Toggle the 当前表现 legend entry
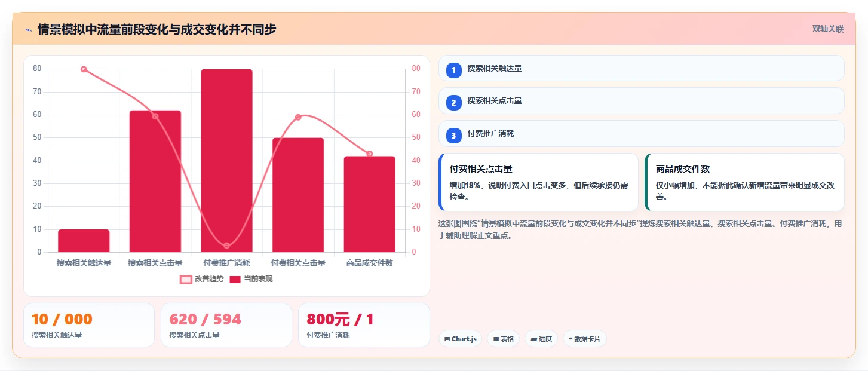The image size is (868, 371). pyautogui.click(x=251, y=279)
